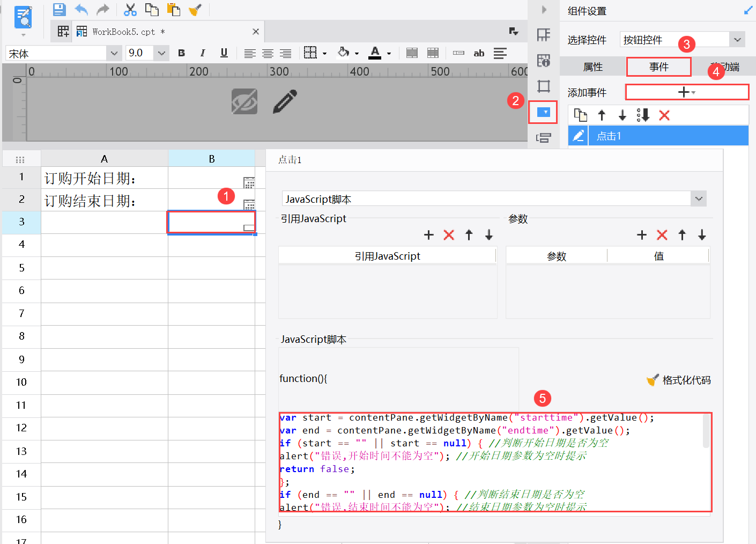Switch to the 事件 tab
756x544 pixels.
[658, 67]
